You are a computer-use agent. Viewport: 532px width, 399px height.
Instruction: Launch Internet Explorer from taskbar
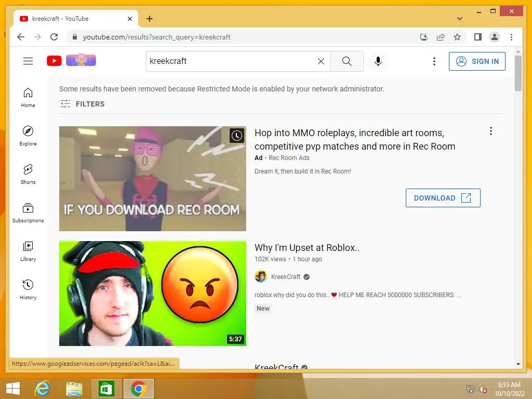pyautogui.click(x=43, y=388)
